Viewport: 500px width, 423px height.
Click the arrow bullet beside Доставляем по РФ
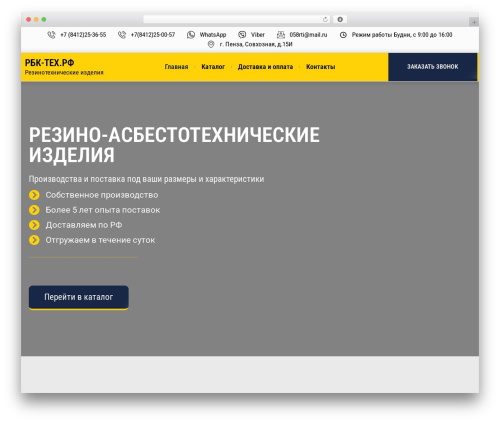tap(34, 225)
